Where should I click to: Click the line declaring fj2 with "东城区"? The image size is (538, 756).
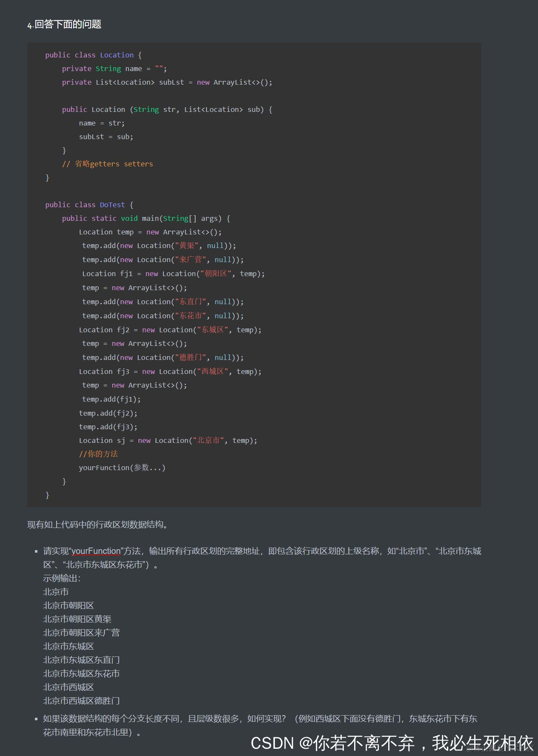click(170, 330)
